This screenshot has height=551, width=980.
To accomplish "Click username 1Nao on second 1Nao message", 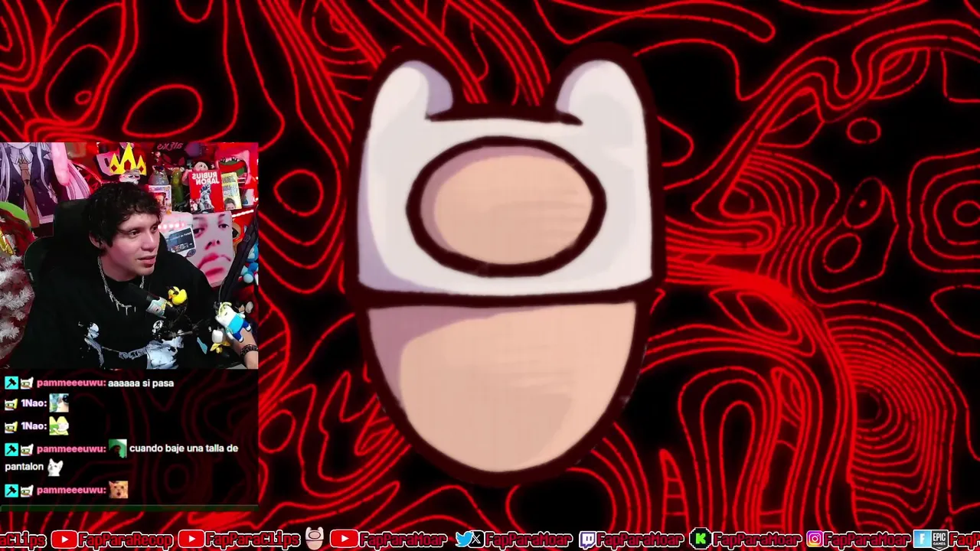I will tap(32, 426).
